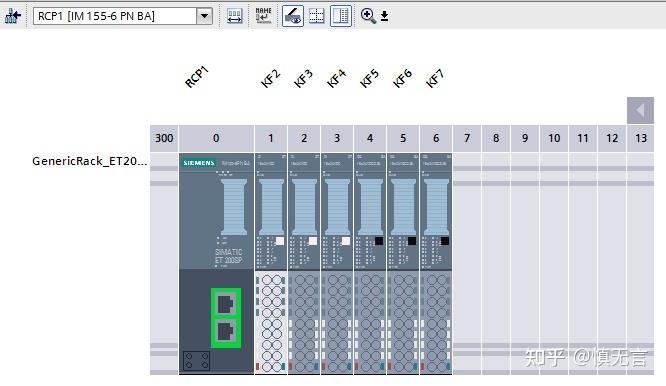Click the download arrow icon beside zoom
Image resolution: width=666 pixels, height=386 pixels.
[x=384, y=16]
